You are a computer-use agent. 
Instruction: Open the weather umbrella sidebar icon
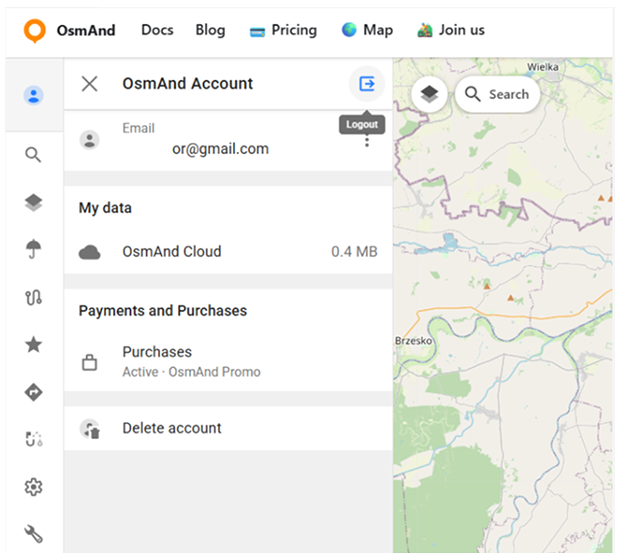pos(33,250)
